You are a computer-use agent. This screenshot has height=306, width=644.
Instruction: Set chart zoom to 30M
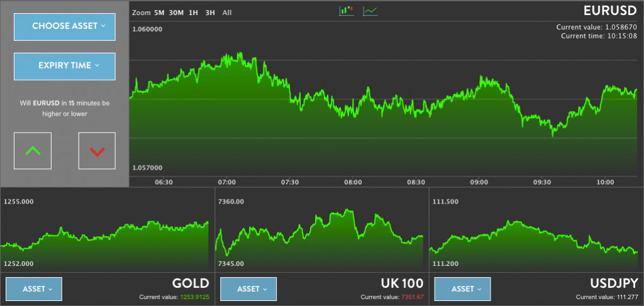pyautogui.click(x=176, y=13)
